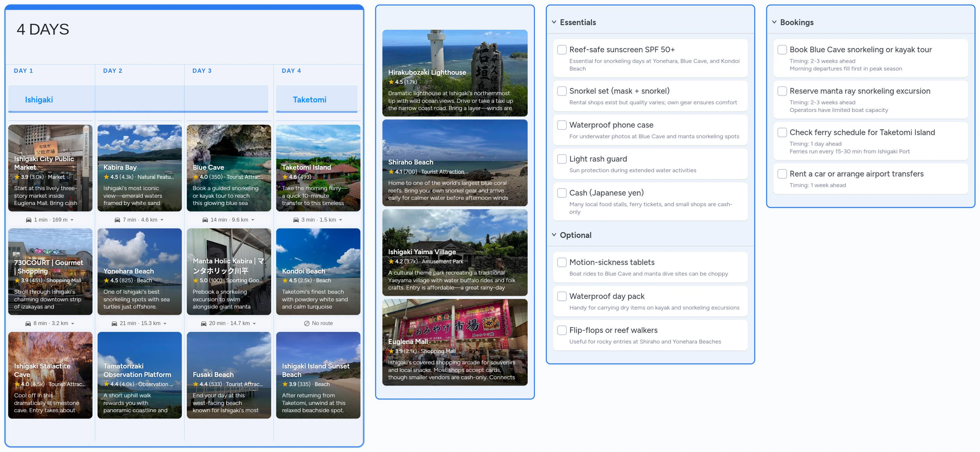This screenshot has width=980, height=452.
Task: Click car icon beside 7 min 4.6 km
Action: (x=117, y=220)
